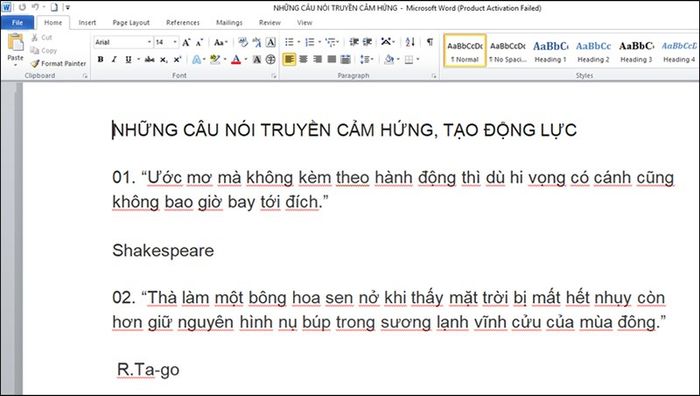This screenshot has width=700, height=396.
Task: Click the Cut button
Action: [42, 38]
